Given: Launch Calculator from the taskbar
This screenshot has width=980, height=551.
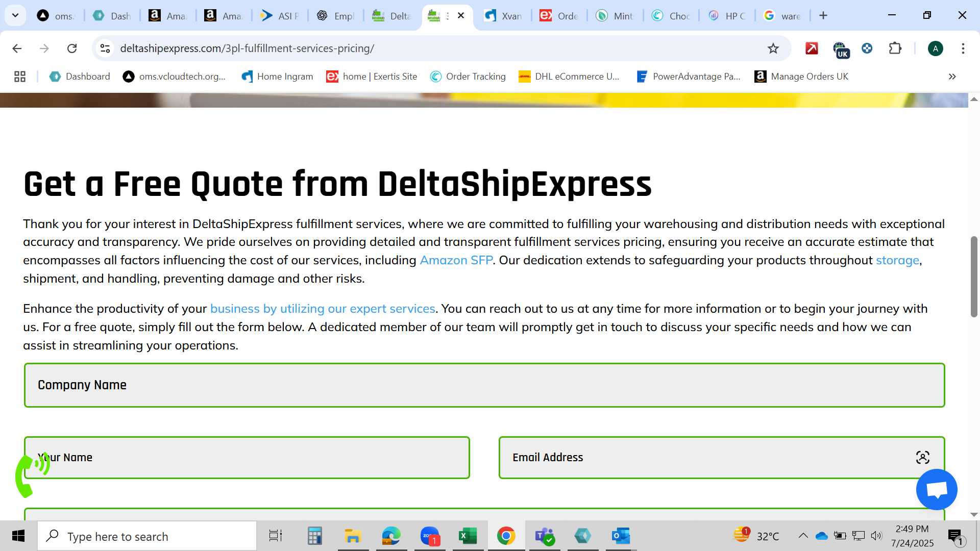Looking at the screenshot, I should (314, 536).
